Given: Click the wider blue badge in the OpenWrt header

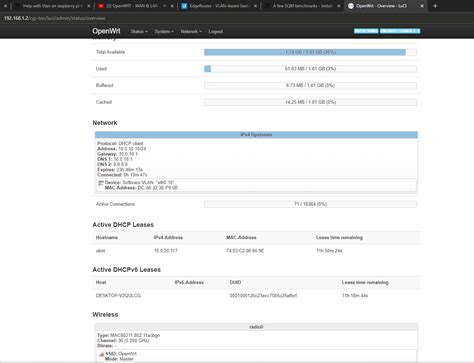Looking at the screenshot, I should click(x=400, y=31).
